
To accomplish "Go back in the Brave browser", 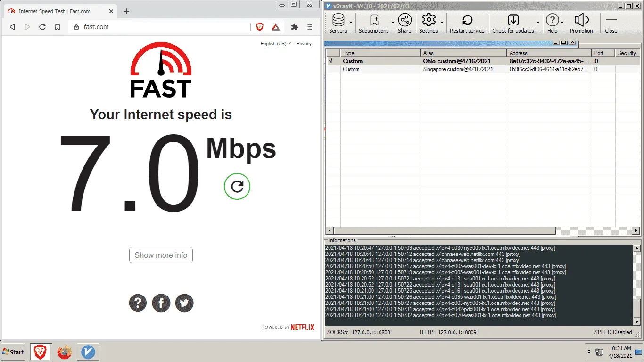I will tap(13, 27).
